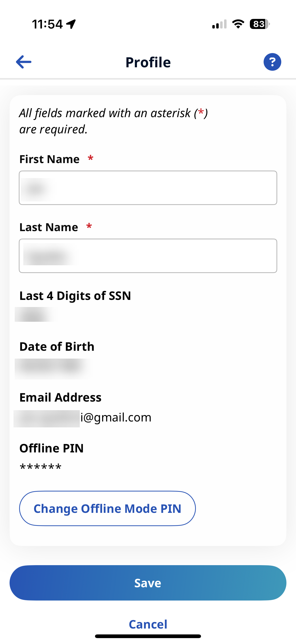Image resolution: width=296 pixels, height=644 pixels.
Task: Tap the 11:54 clock in status bar
Action: click(x=47, y=25)
